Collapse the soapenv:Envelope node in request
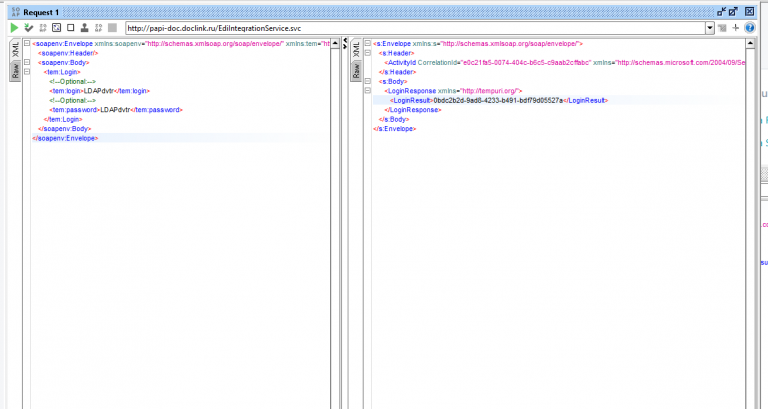Screen dimensions: 768x409 click(27, 44)
